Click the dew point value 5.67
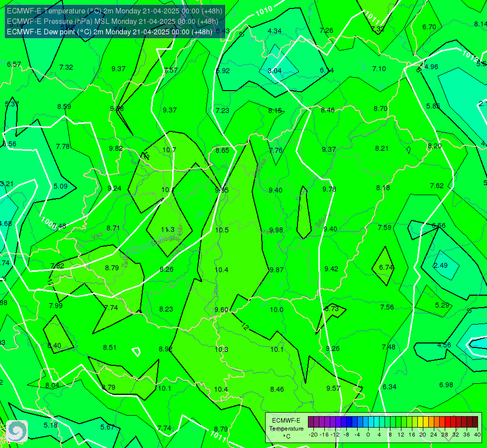487x448 pixels. click(107, 427)
